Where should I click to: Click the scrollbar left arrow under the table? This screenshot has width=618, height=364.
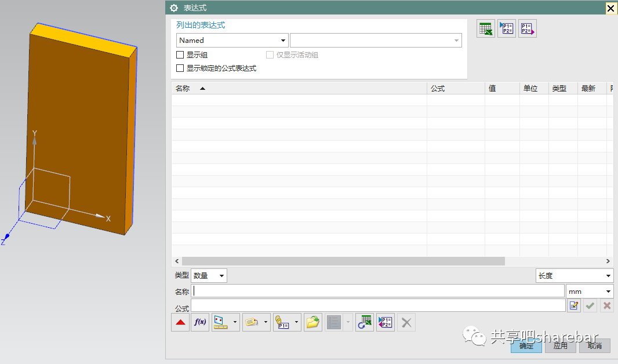(x=177, y=261)
